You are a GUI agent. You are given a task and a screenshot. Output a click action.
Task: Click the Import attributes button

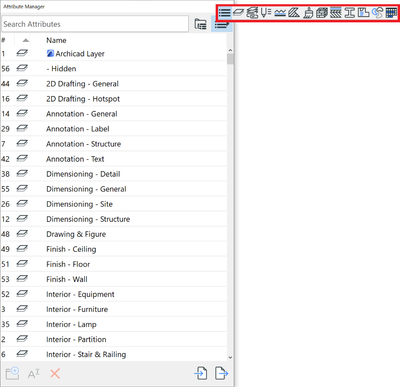(x=201, y=373)
